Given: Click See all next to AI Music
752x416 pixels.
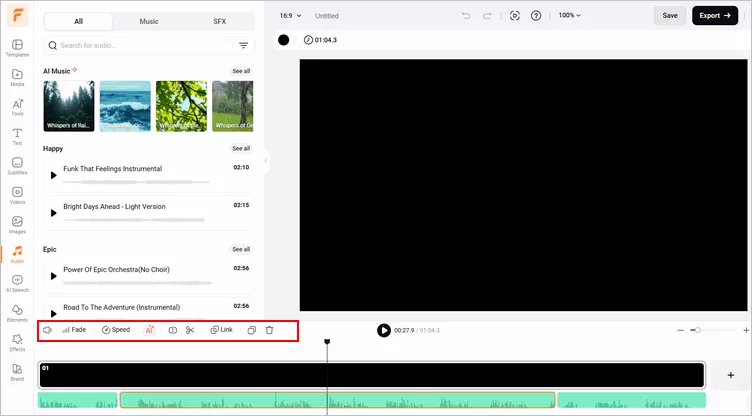Looking at the screenshot, I should click(241, 71).
